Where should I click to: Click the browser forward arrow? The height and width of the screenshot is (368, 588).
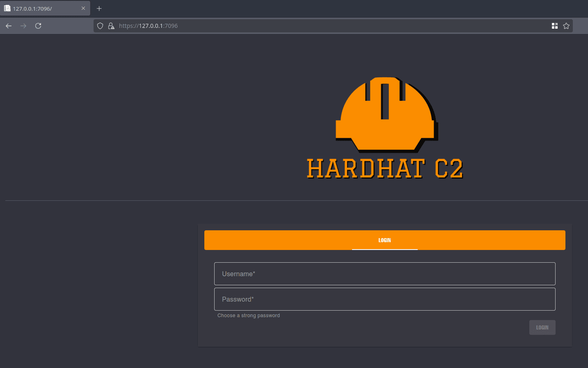click(23, 26)
